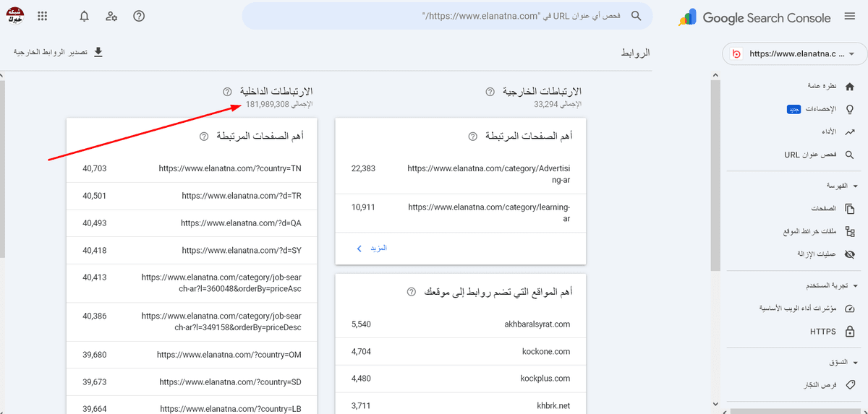Open the khbrk.net linking site row
Viewport: 868px width, 414px height.
coord(461,403)
